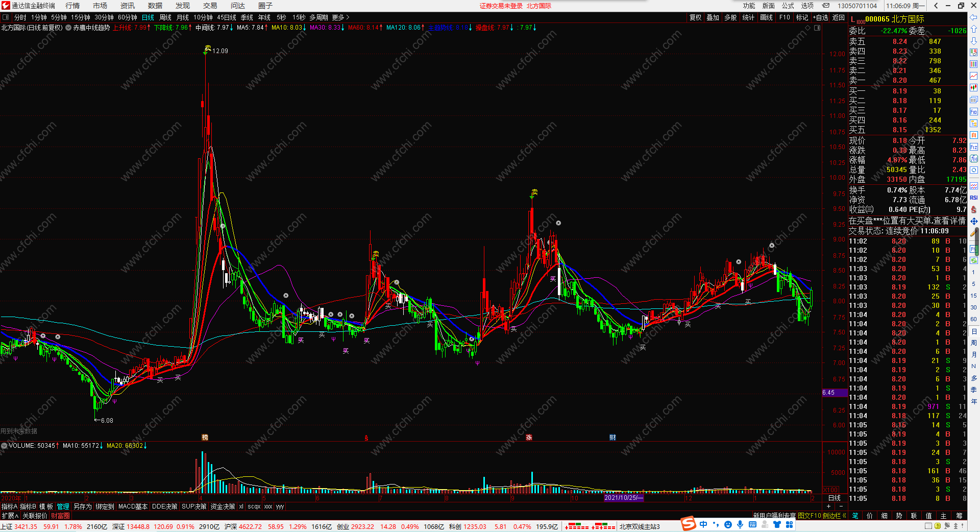Click the X100 volume scale label
The width and height of the screenshot is (980, 532).
tap(830, 490)
